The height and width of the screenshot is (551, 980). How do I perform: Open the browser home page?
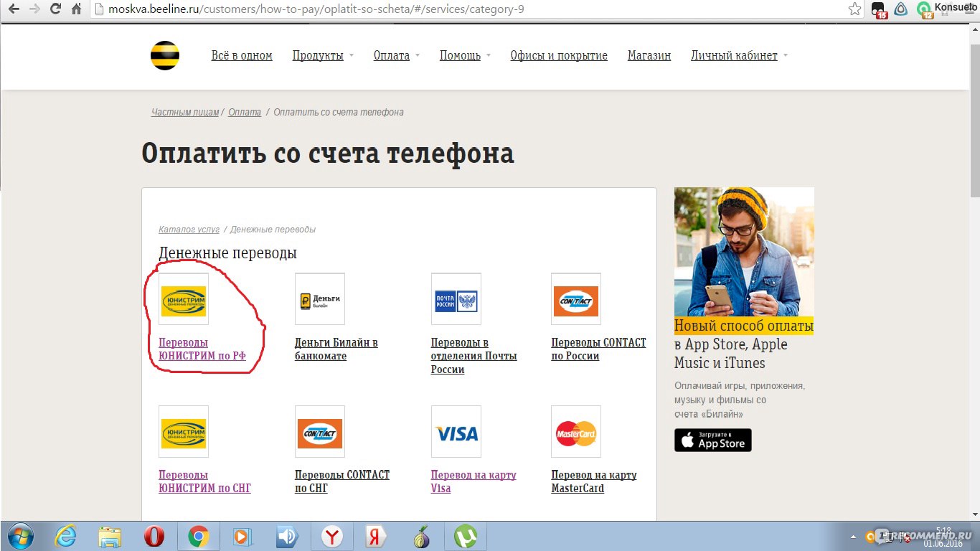[x=77, y=10]
